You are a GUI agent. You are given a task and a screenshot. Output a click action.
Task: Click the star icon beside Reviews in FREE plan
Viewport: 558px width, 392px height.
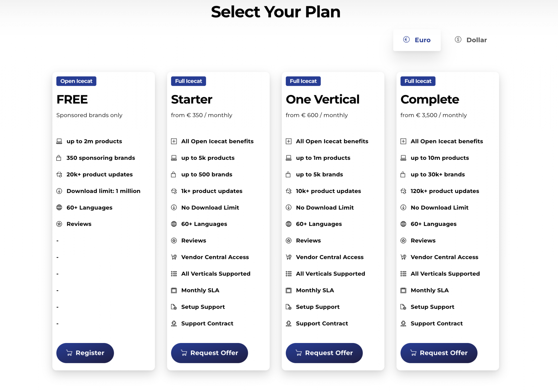(x=59, y=224)
